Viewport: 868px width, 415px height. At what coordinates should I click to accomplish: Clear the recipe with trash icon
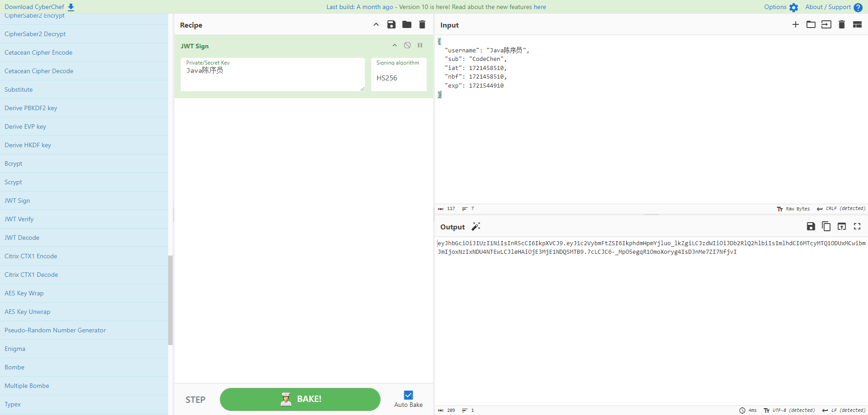(422, 25)
